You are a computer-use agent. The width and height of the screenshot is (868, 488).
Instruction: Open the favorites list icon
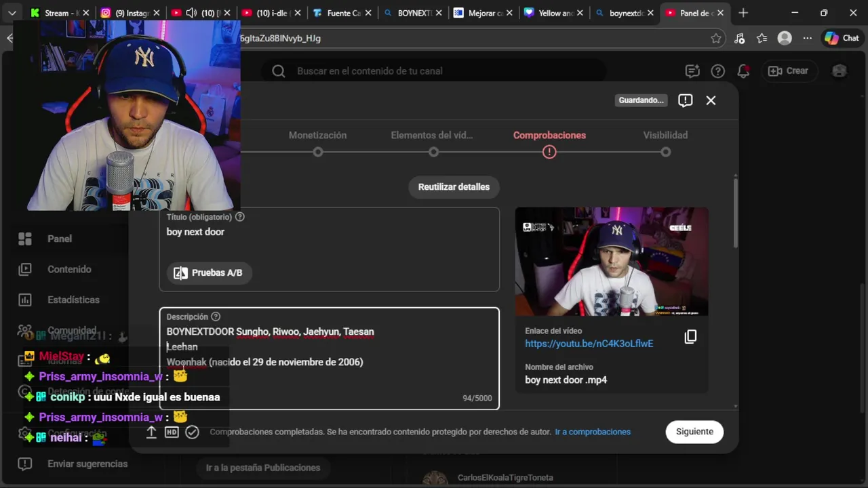762,39
